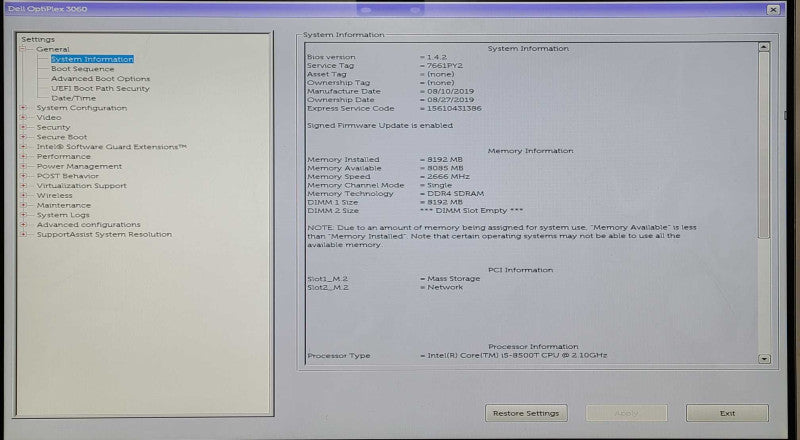The image size is (800, 440).
Task: Expand the Maintenance node
Action: pos(23,205)
